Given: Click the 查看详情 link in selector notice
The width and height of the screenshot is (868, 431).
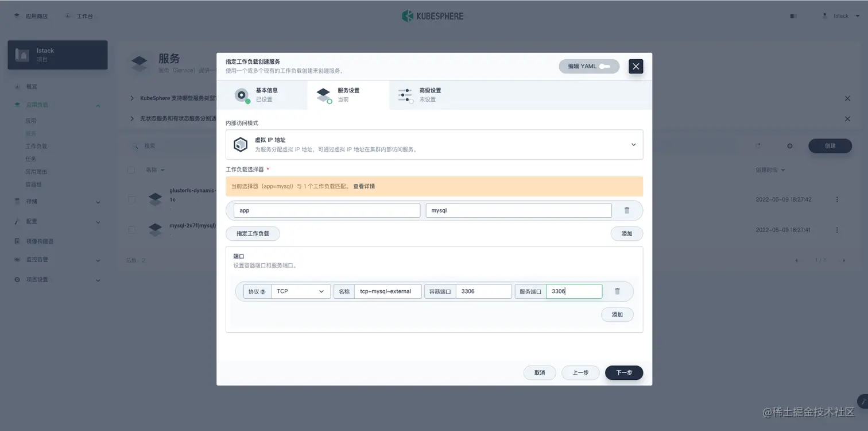Looking at the screenshot, I should click(x=364, y=186).
